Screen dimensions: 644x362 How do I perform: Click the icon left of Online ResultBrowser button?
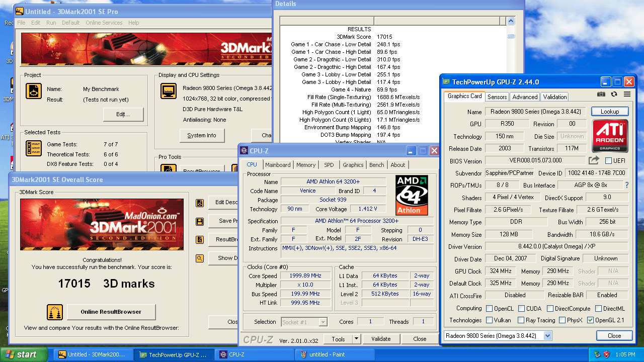[55, 312]
